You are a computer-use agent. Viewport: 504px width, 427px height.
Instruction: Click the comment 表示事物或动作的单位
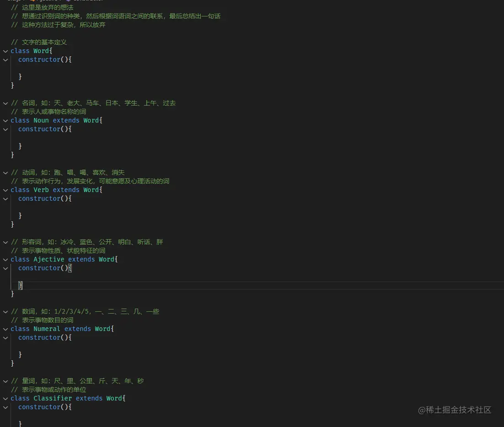tap(48, 390)
